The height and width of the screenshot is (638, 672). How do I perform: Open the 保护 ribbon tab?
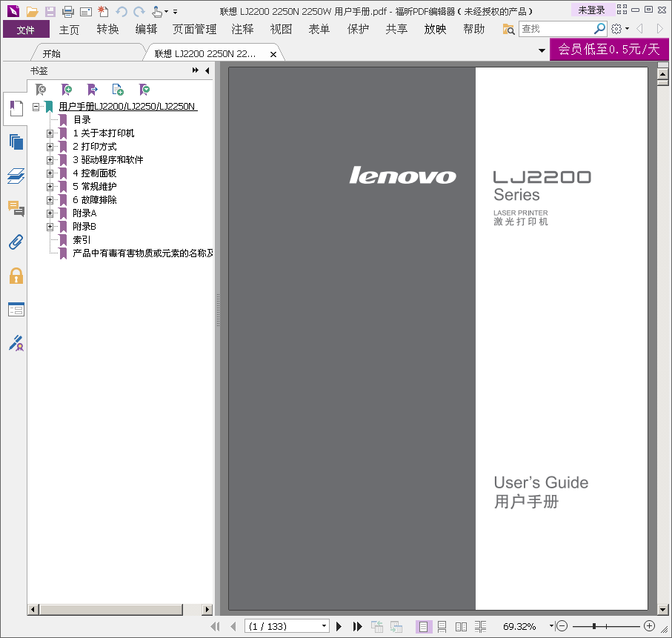coord(359,30)
